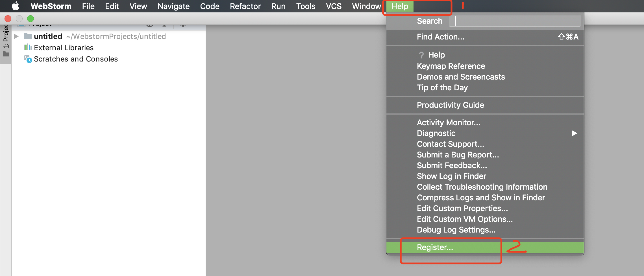Click the Project sidebar folder icon
644x276 pixels.
[x=6, y=54]
